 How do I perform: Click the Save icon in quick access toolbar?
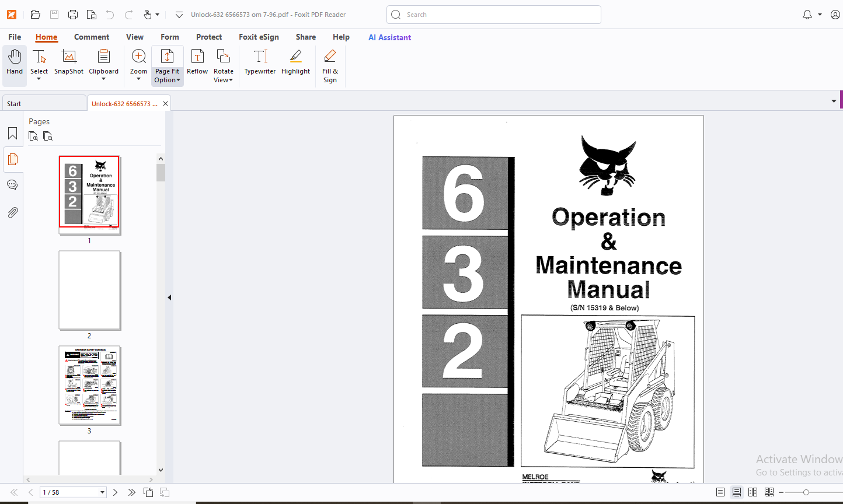[x=54, y=15]
